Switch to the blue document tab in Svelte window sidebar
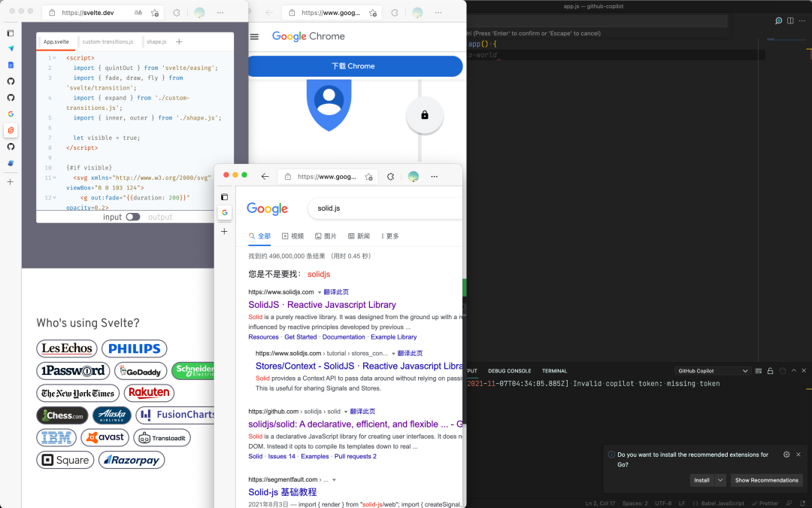 11,65
